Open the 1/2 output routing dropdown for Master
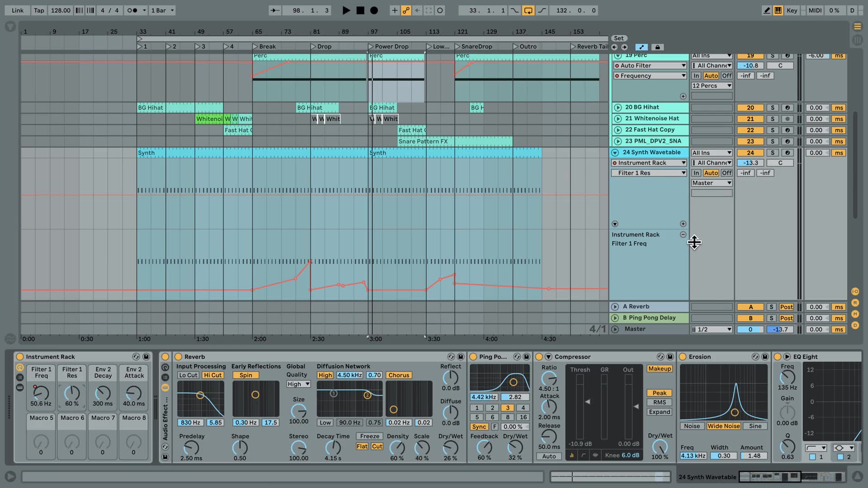 (710, 329)
